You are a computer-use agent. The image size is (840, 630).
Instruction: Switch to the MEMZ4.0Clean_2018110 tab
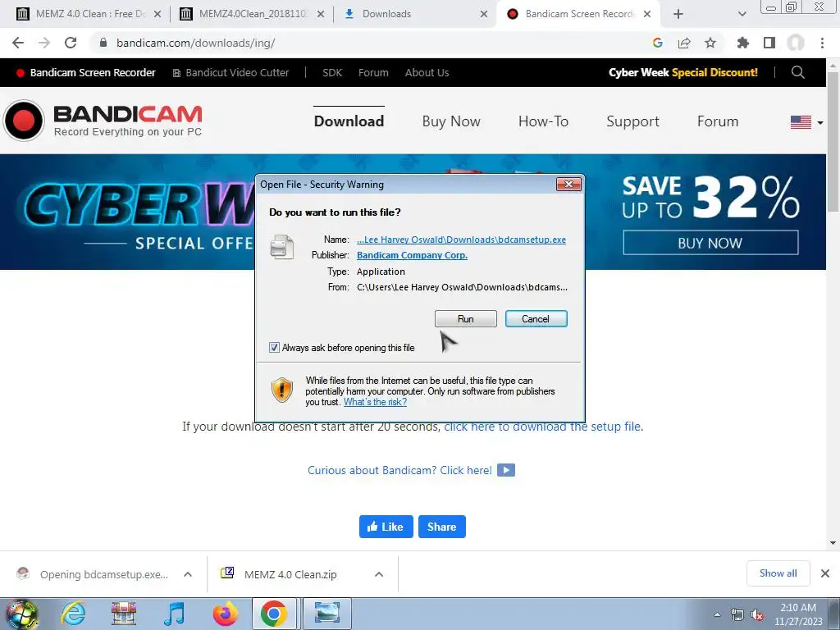252,14
